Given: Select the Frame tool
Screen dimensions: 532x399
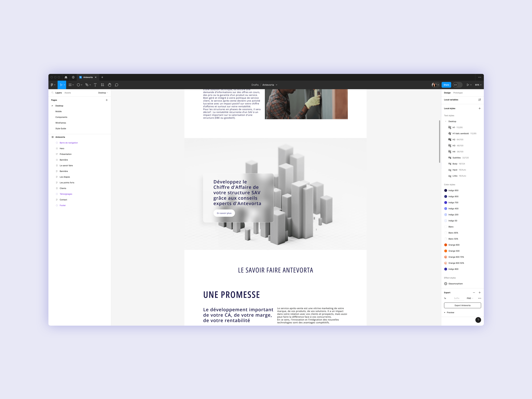Looking at the screenshot, I should point(70,85).
